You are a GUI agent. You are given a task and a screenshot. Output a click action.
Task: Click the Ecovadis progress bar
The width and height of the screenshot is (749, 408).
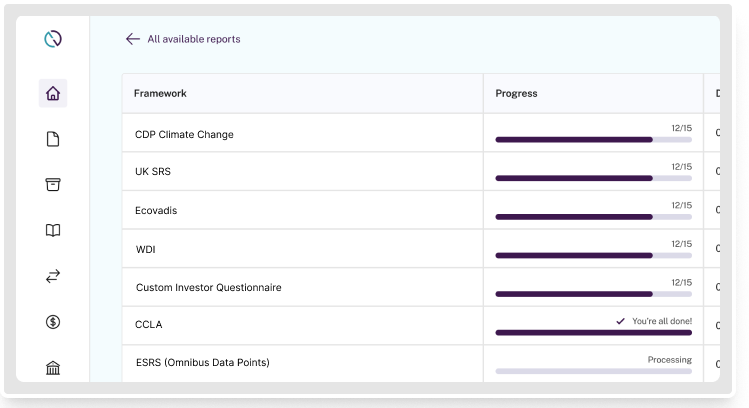(593, 217)
